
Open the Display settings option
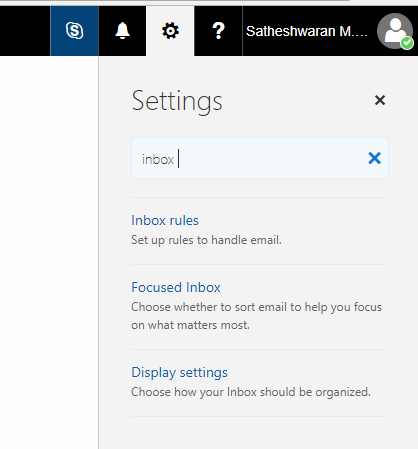pyautogui.click(x=179, y=373)
